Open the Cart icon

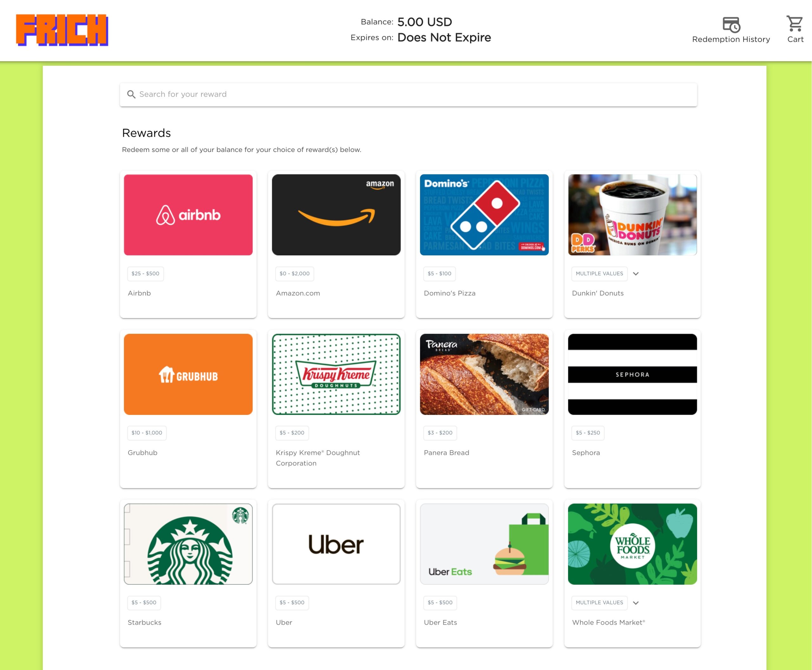[795, 23]
